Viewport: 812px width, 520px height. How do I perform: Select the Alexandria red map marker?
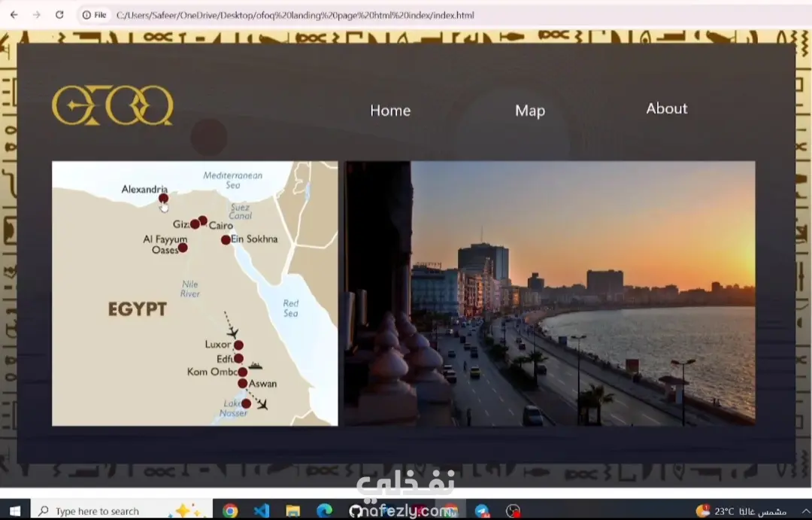point(163,198)
